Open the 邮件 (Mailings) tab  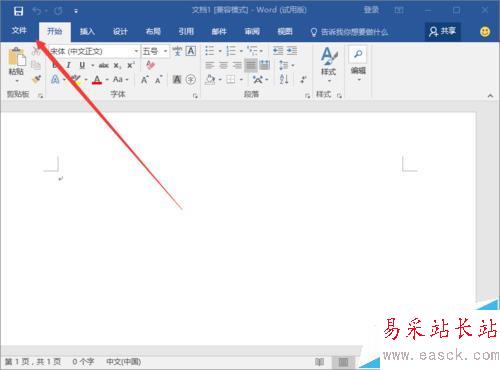coord(219,32)
